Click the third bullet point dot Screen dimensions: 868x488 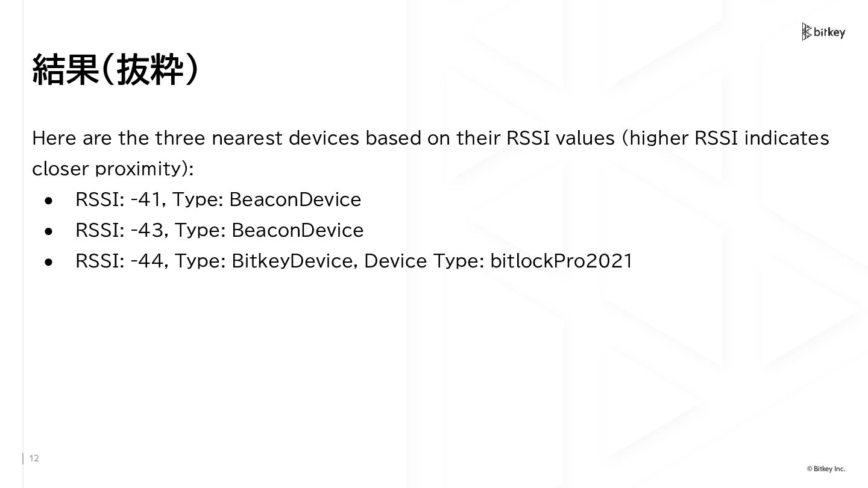coord(49,261)
